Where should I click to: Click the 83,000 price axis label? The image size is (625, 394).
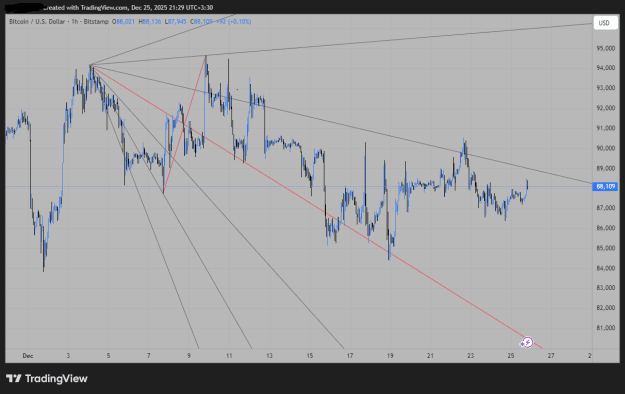tap(605, 288)
